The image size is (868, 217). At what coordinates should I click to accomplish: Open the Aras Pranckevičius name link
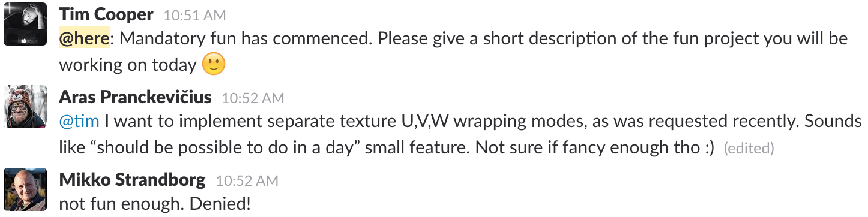[x=135, y=97]
